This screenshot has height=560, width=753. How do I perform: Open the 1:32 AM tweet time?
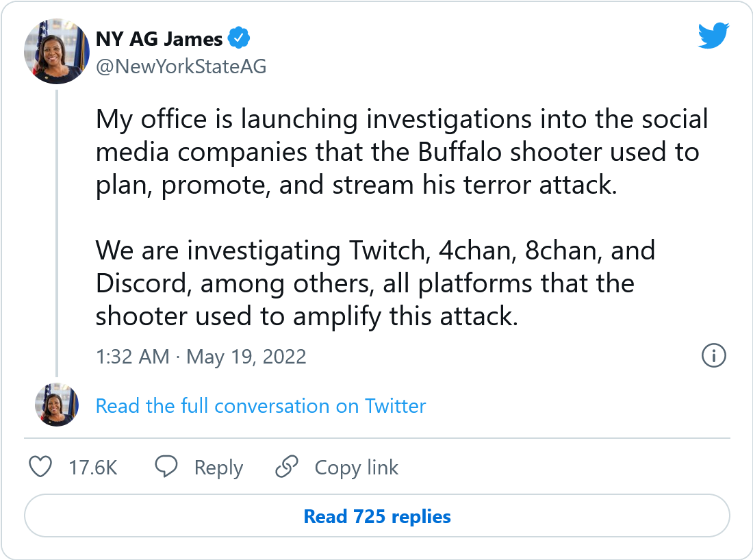(x=132, y=357)
